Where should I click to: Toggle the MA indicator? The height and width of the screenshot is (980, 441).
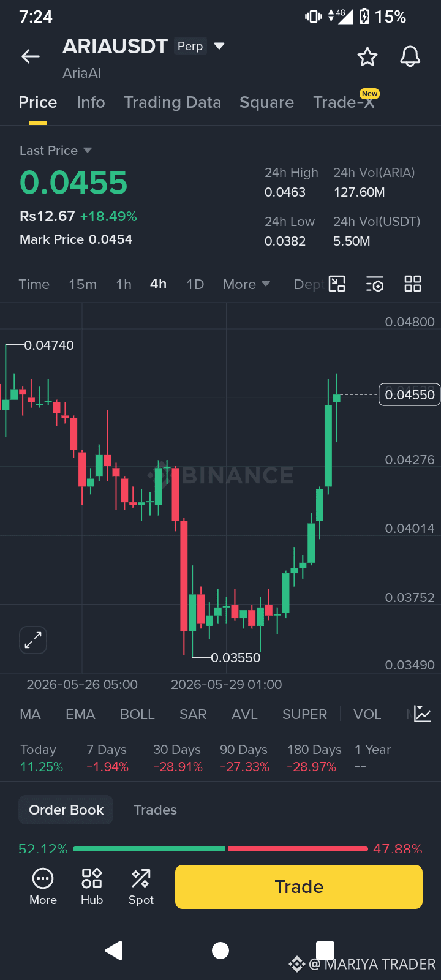coord(30,714)
